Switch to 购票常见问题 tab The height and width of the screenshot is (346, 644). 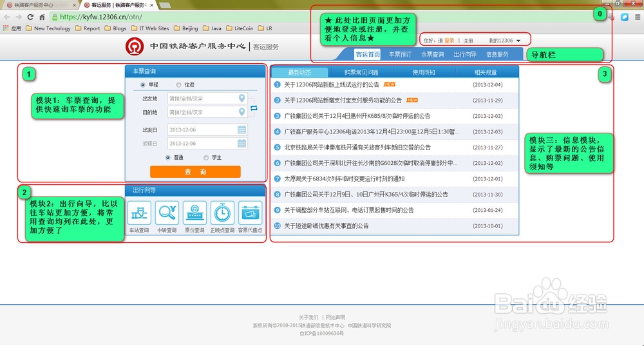pyautogui.click(x=361, y=72)
